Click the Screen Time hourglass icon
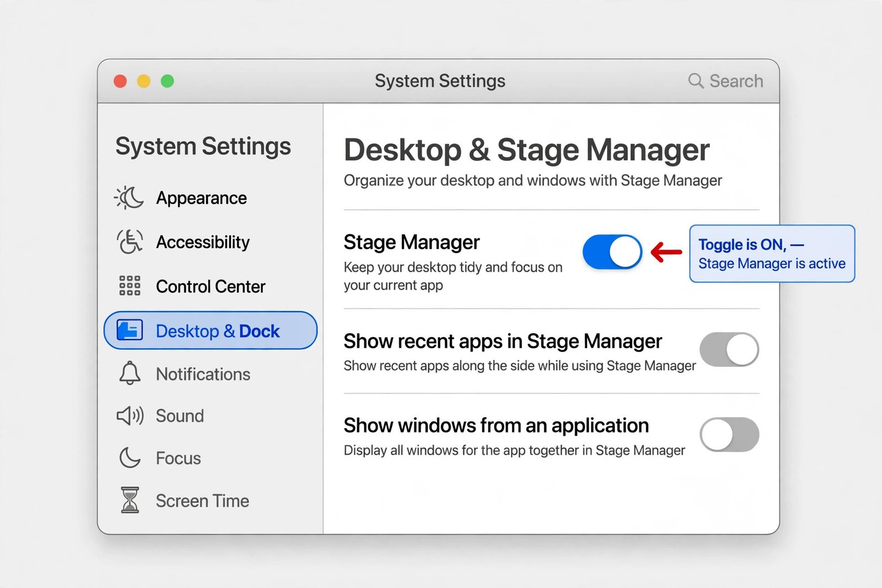 click(130, 500)
